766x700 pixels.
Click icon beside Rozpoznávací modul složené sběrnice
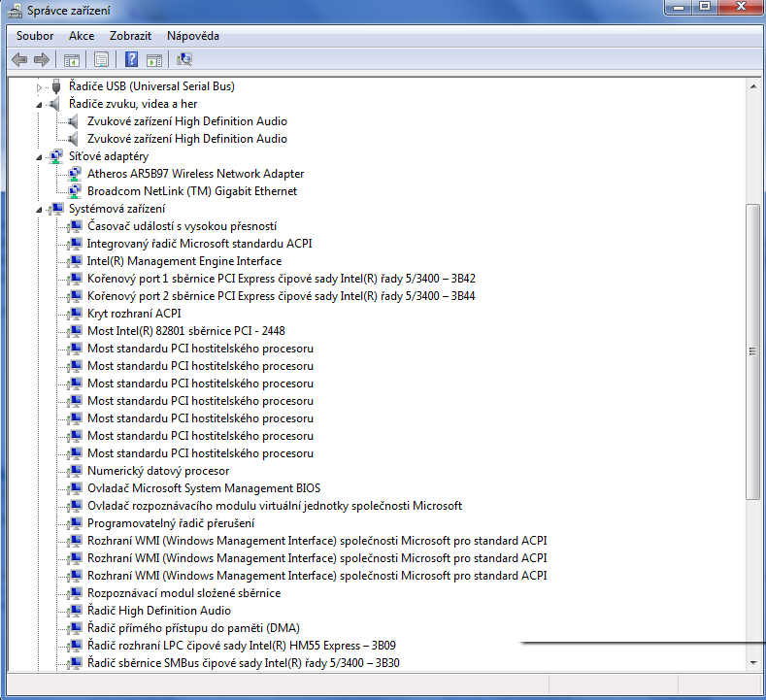[x=75, y=593]
